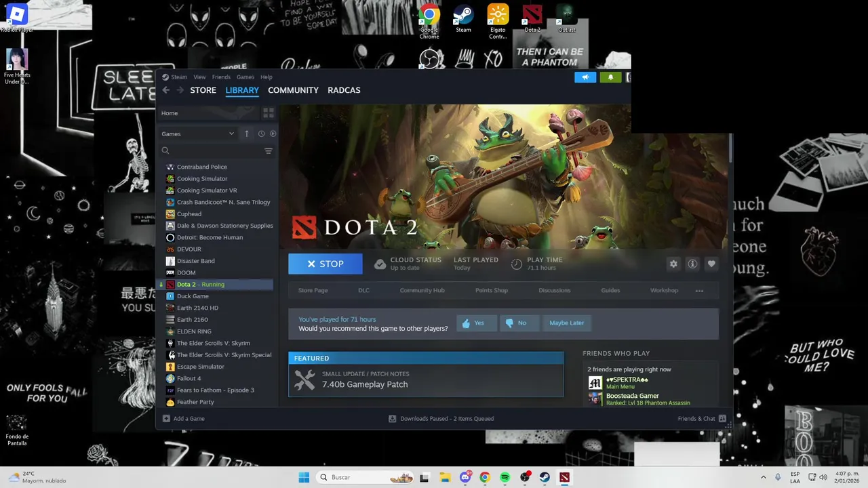The height and width of the screenshot is (488, 868).
Task: Open the Guides link
Action: tap(610, 290)
